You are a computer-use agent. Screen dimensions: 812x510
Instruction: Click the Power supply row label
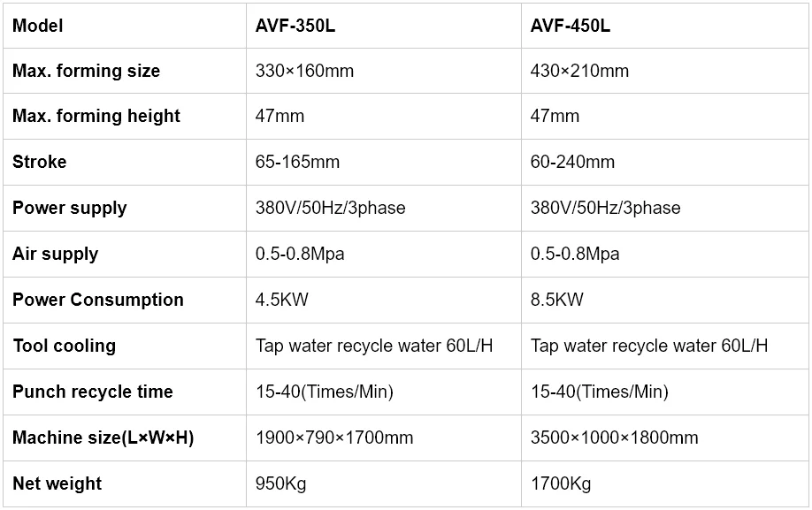pyautogui.click(x=70, y=208)
